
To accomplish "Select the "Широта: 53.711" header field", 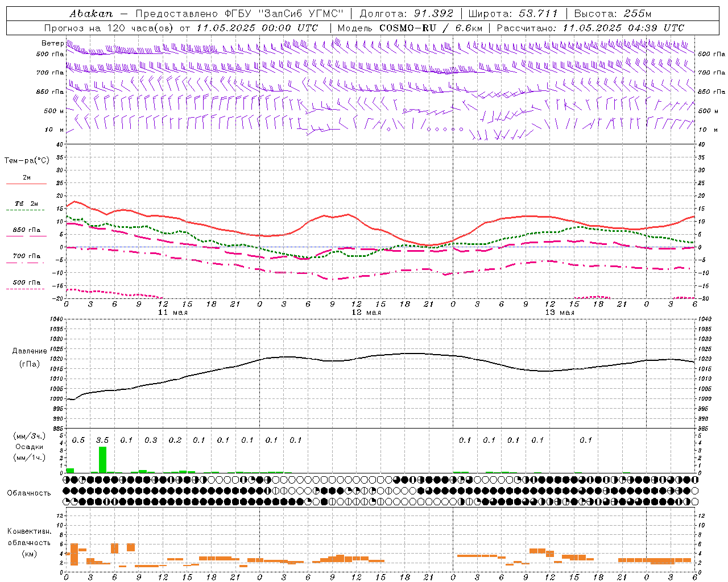I will pos(513,14).
